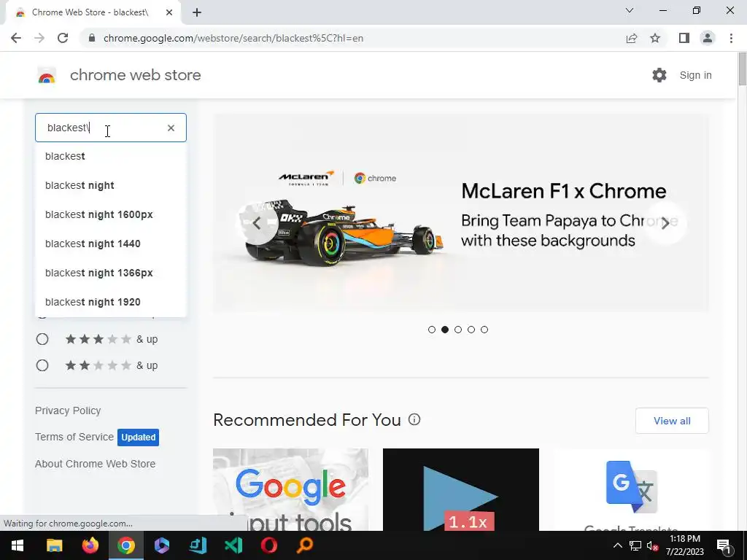The height and width of the screenshot is (560, 747).
Task: Click Sign in link
Action: [695, 75]
